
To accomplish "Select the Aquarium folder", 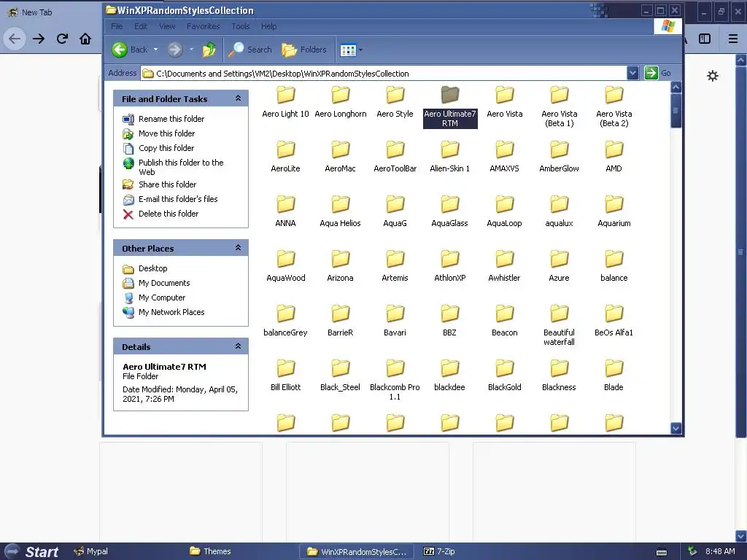I will [614, 212].
